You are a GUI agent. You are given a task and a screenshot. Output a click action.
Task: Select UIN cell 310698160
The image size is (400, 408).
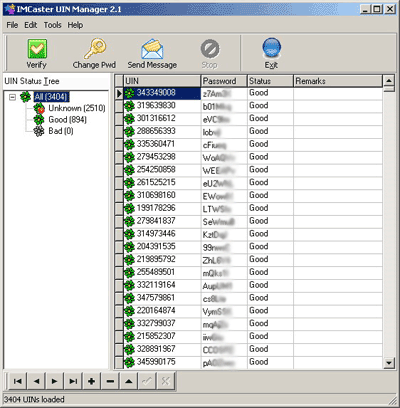click(162, 196)
